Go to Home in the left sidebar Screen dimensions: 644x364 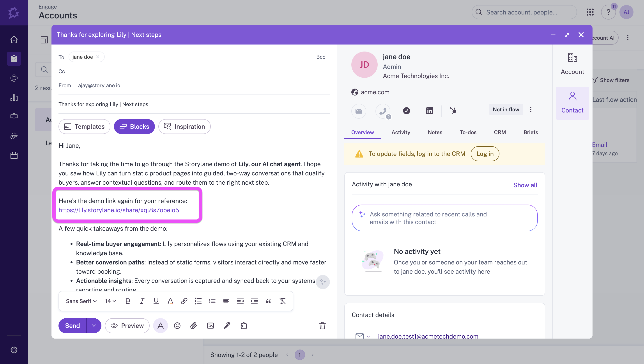14,39
